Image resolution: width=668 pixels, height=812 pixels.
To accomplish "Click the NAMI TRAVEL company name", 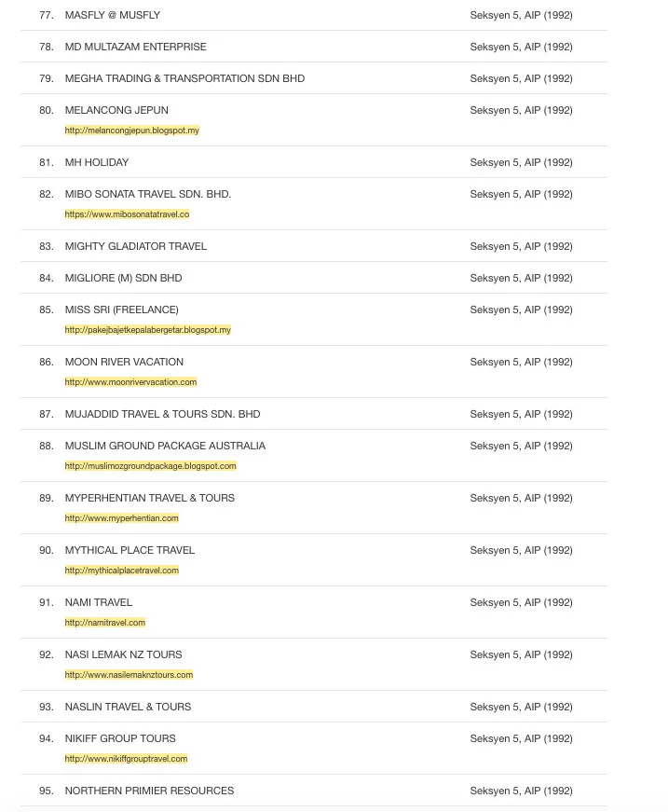I will click(98, 602).
